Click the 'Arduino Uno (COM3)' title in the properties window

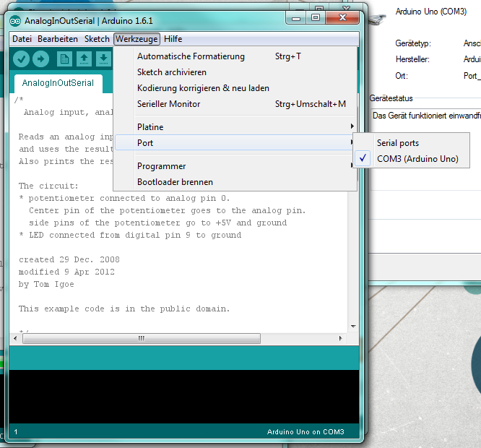[431, 12]
